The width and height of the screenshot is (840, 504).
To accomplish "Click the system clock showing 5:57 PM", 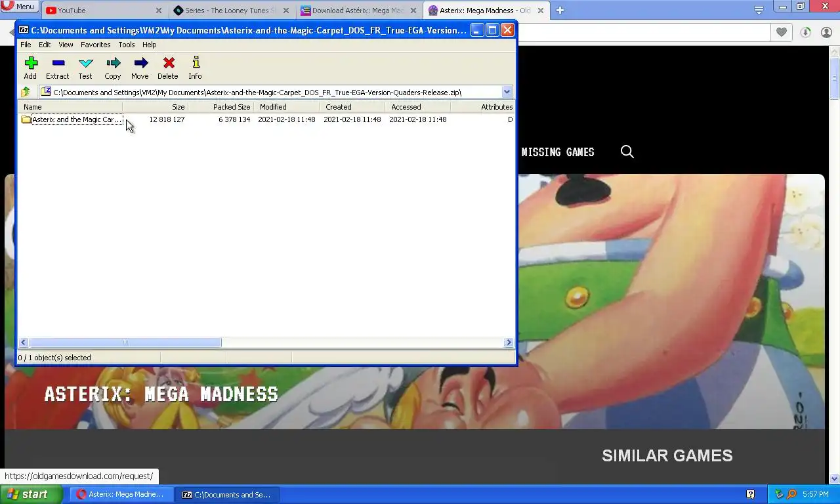I will coord(816,494).
